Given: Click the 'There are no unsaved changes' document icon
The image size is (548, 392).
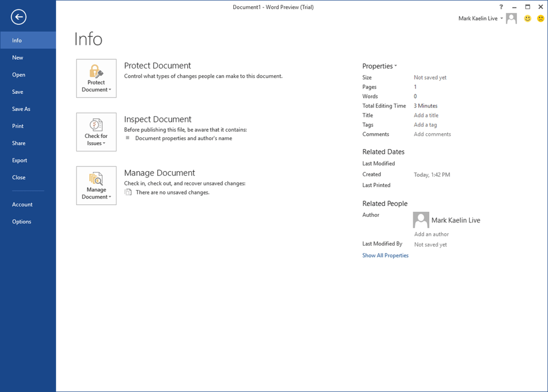Looking at the screenshot, I should click(x=128, y=192).
